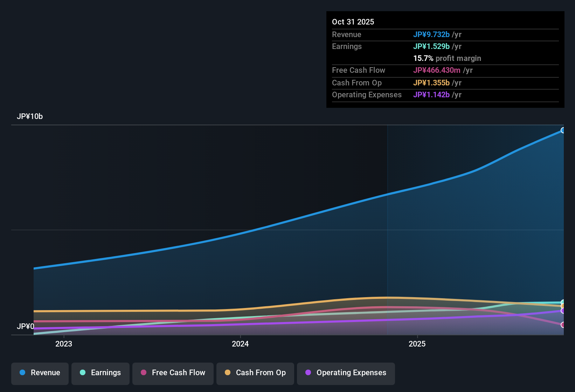Viewport: 575px width, 392px height.
Task: Expand the Cash From Op legend entry
Action: point(255,373)
